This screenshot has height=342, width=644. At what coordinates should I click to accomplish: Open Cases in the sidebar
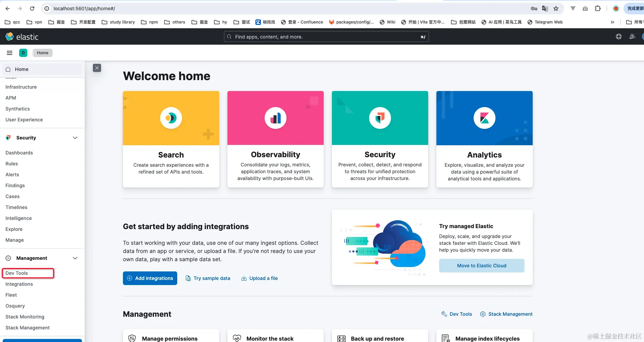(x=13, y=196)
